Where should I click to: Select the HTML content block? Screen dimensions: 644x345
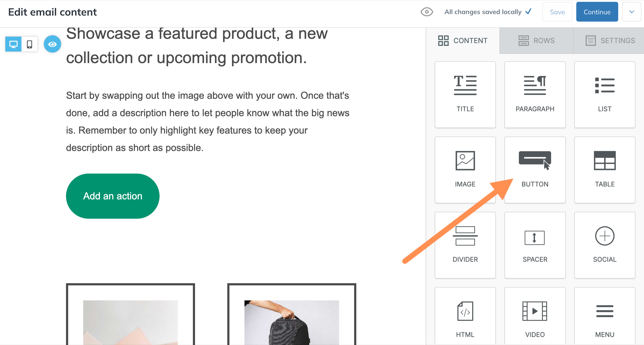point(465,316)
